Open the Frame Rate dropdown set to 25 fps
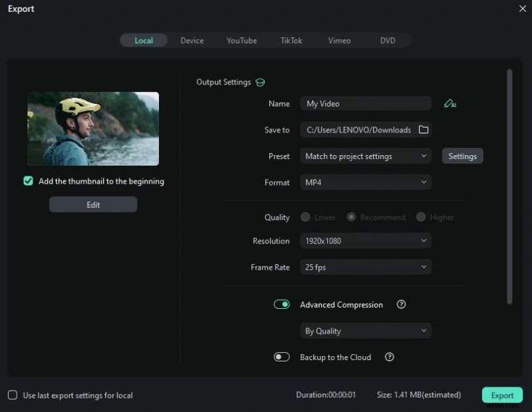This screenshot has height=412, width=532. coord(365,267)
